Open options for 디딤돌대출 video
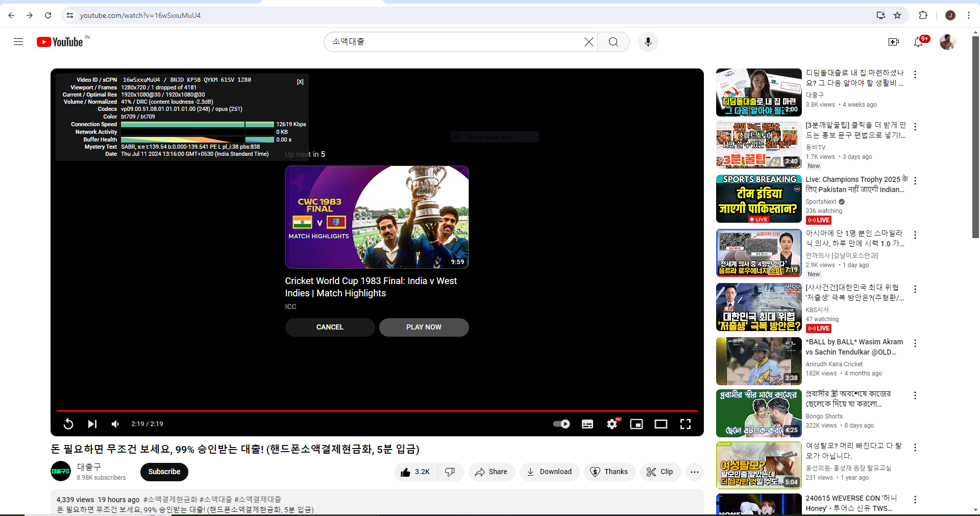Viewport: 980px width, 516px height. coord(915,75)
